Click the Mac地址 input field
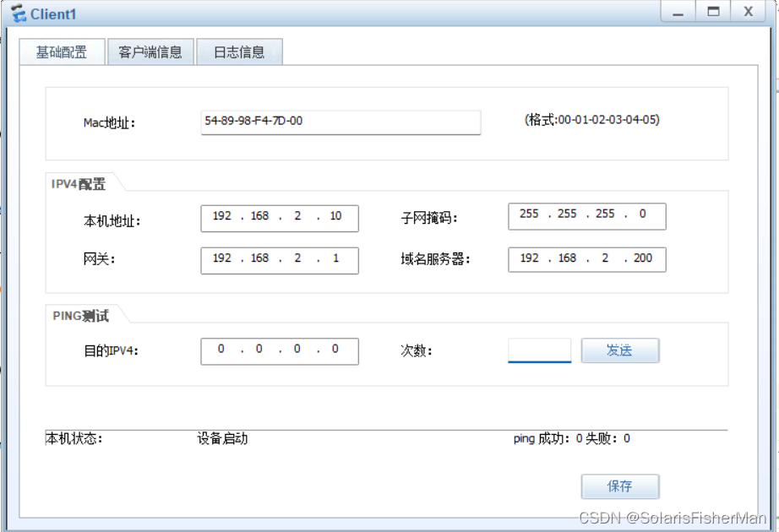This screenshot has width=779, height=532. click(340, 122)
